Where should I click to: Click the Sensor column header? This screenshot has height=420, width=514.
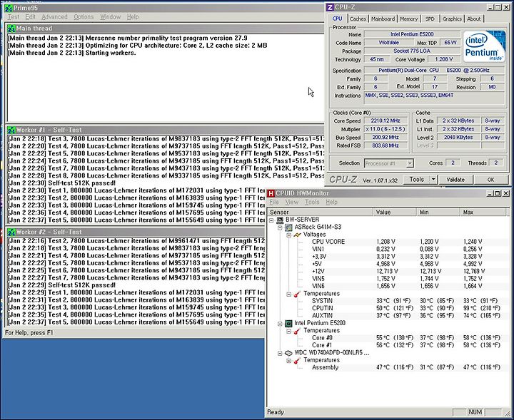(x=321, y=212)
